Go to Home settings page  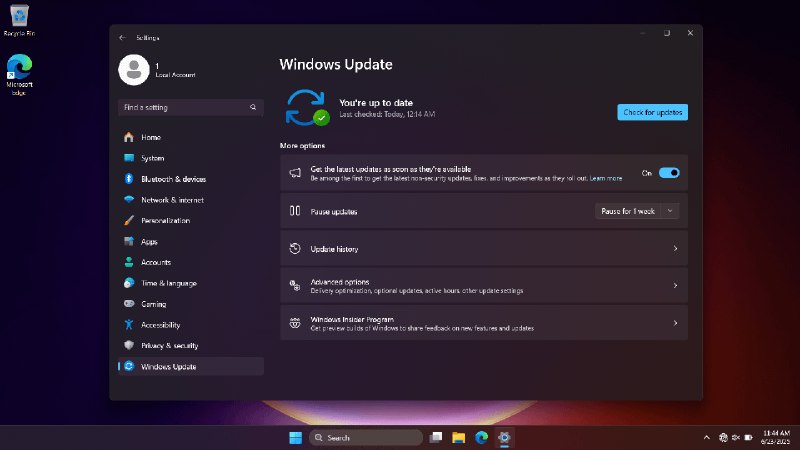190,137
